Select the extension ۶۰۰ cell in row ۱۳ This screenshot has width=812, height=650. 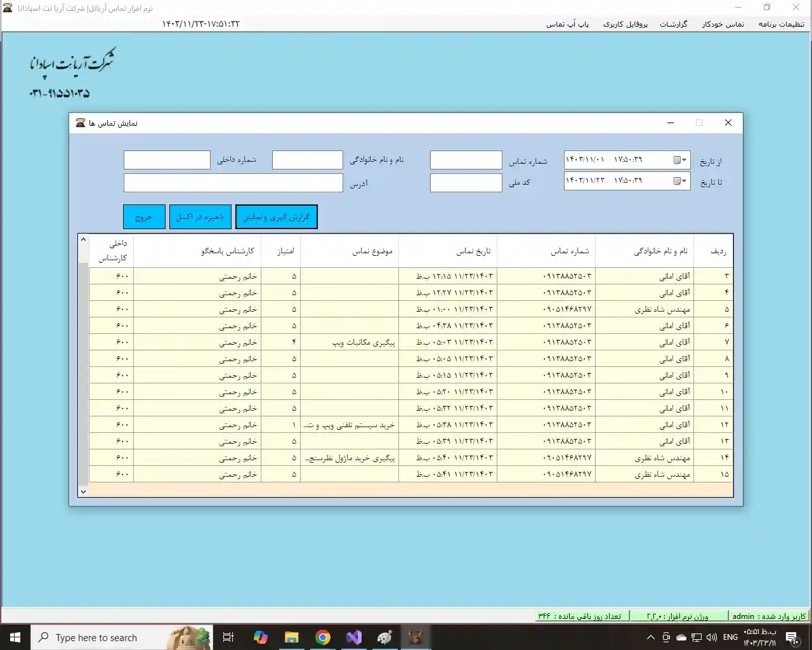(x=112, y=441)
